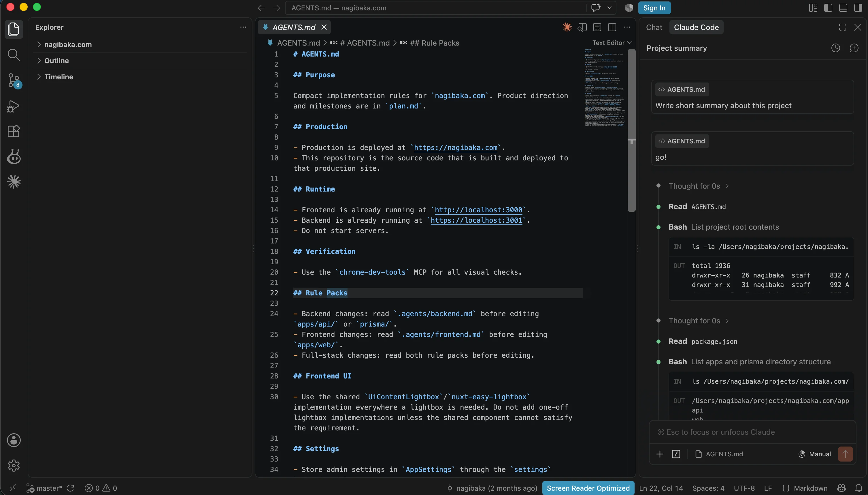
Task: Switch to the Claude Code tab
Action: coord(696,27)
